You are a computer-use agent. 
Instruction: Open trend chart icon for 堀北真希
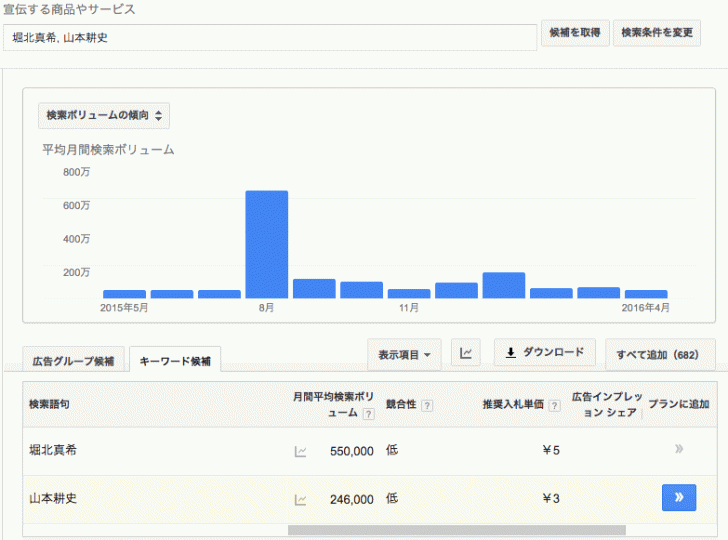(300, 451)
